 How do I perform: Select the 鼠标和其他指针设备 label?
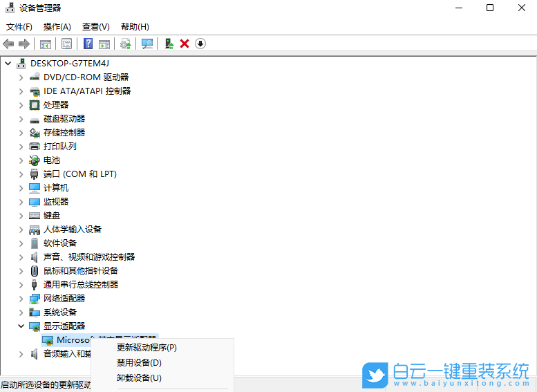click(x=81, y=271)
